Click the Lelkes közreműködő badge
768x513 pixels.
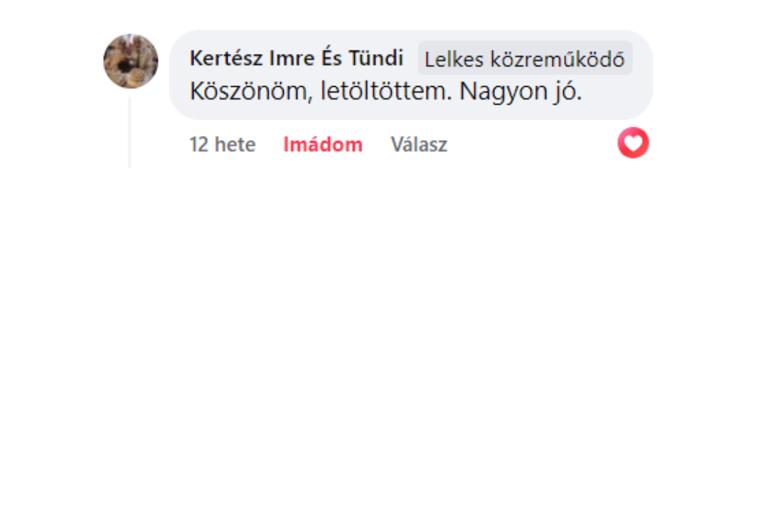coord(525,59)
